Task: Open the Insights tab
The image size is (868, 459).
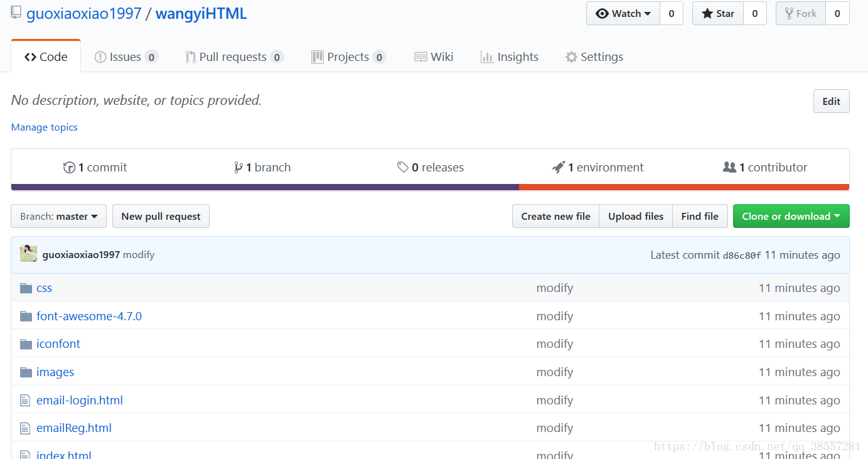Action: click(510, 57)
